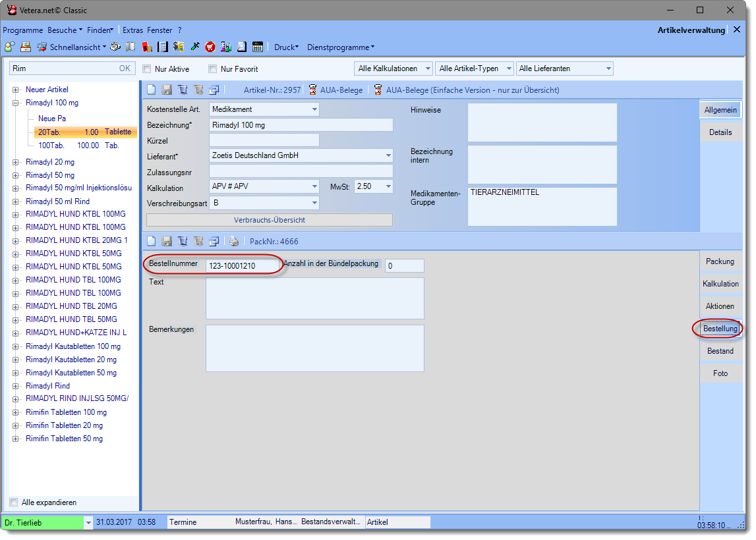
Task: Select the 100Tab. package entry in tree
Action: pos(51,145)
